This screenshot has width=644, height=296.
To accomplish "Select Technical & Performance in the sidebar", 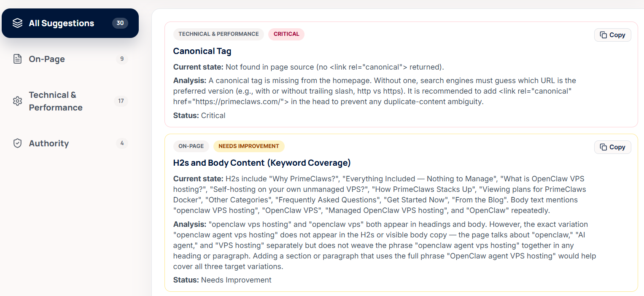I will [x=70, y=101].
